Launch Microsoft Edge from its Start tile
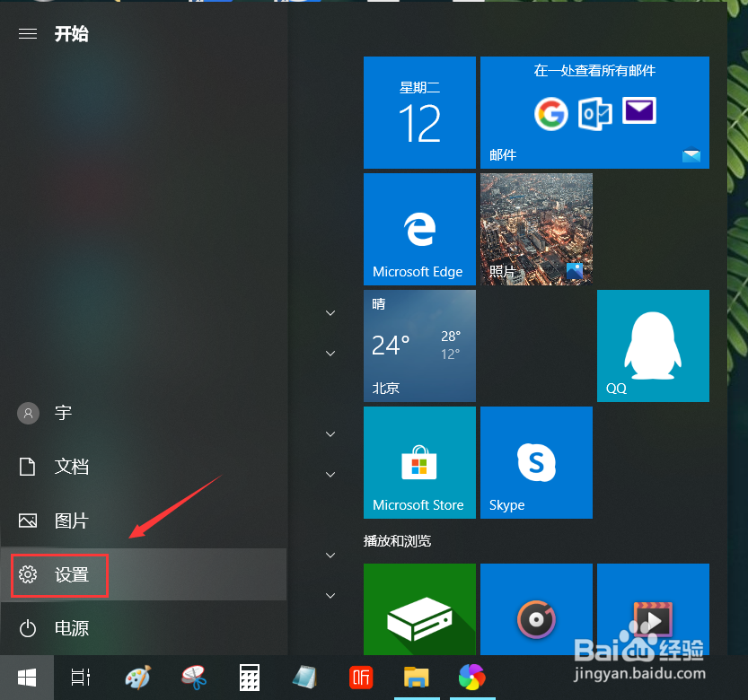 [x=418, y=229]
